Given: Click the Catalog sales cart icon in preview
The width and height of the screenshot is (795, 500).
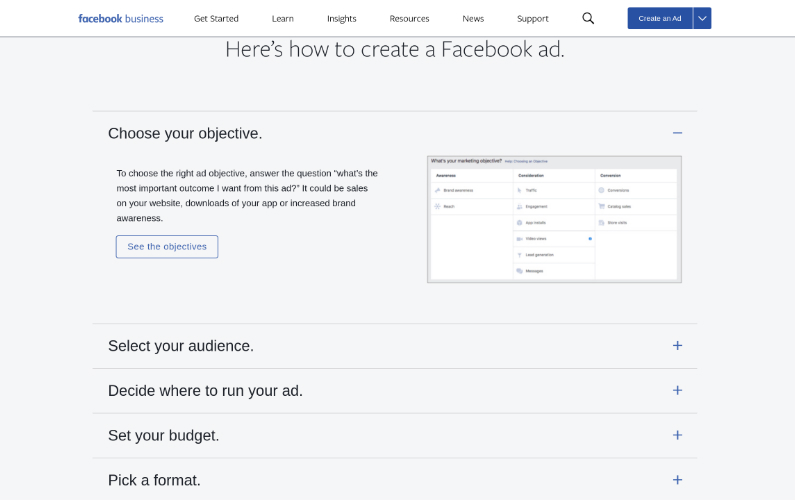Looking at the screenshot, I should coord(602,206).
